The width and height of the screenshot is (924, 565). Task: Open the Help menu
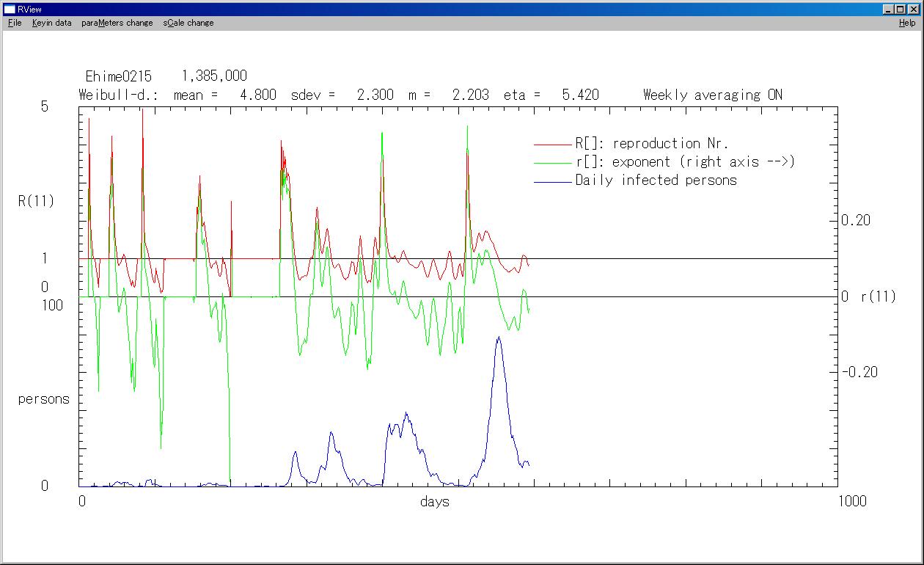907,23
